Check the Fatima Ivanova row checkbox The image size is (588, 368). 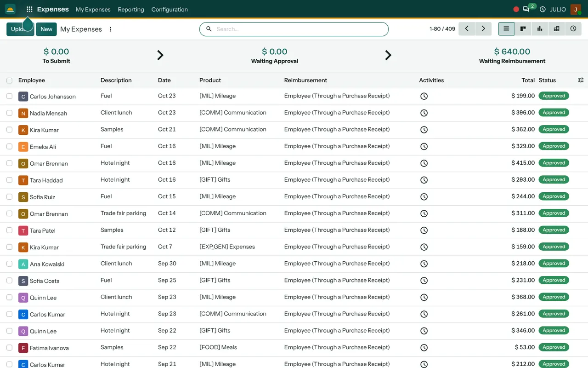(9, 347)
